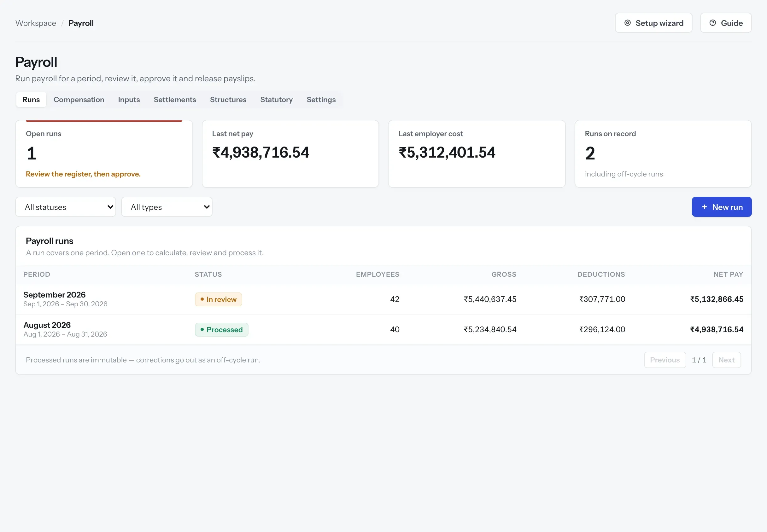
Task: Open the August 2026 payroll run
Action: pos(384,330)
